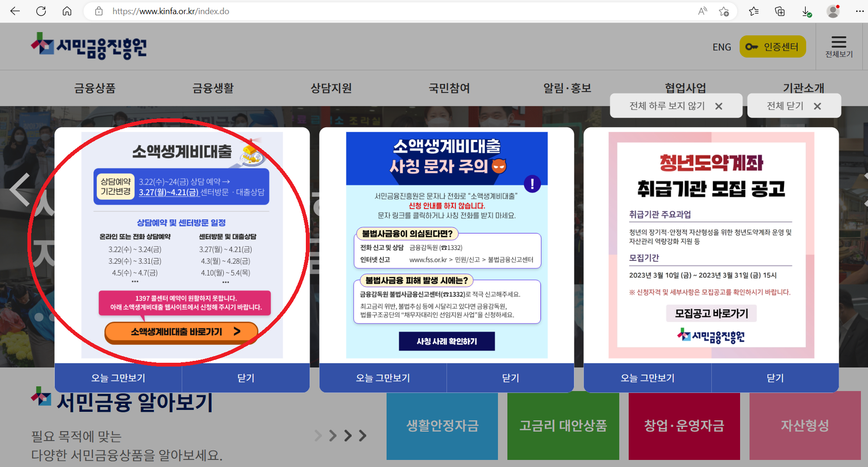The height and width of the screenshot is (467, 868).
Task: Open Downloads icon in toolbar
Action: point(807,11)
